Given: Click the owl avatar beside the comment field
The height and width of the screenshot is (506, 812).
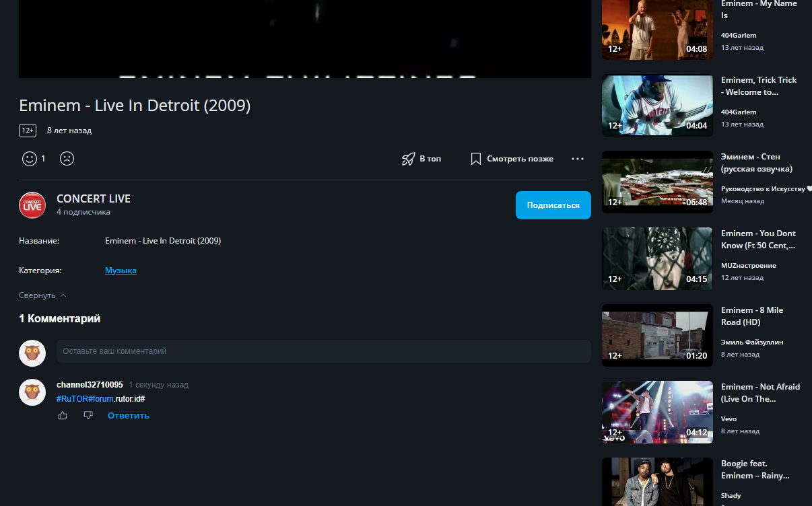Looking at the screenshot, I should coord(32,353).
